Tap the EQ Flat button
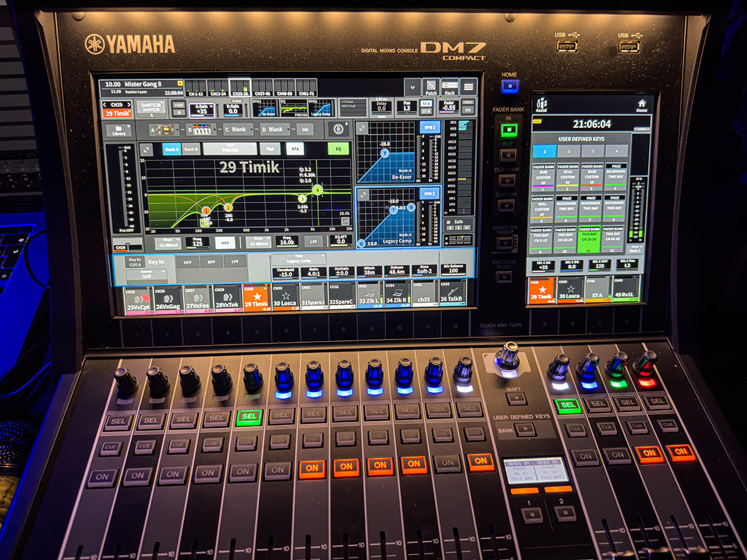This screenshot has width=747, height=560. (270, 149)
